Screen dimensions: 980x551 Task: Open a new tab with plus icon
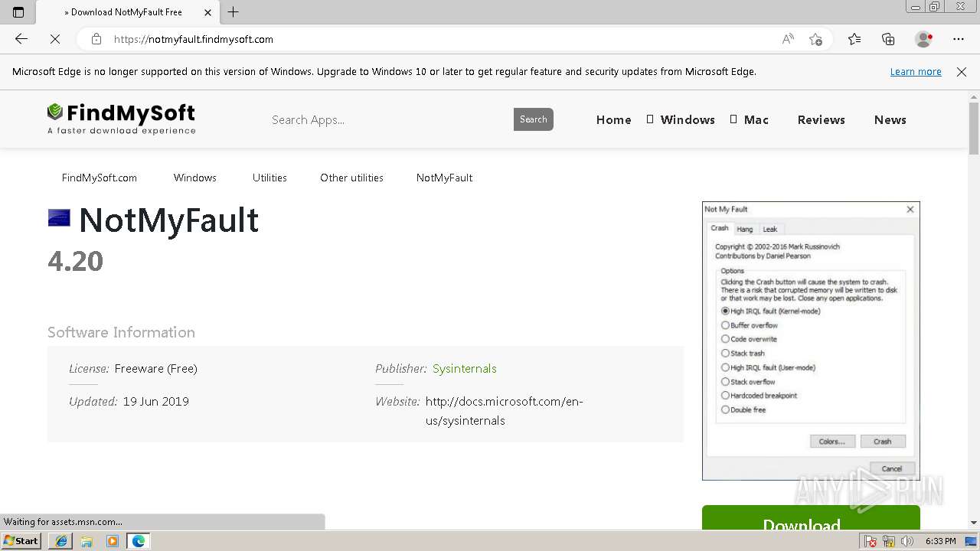(234, 12)
